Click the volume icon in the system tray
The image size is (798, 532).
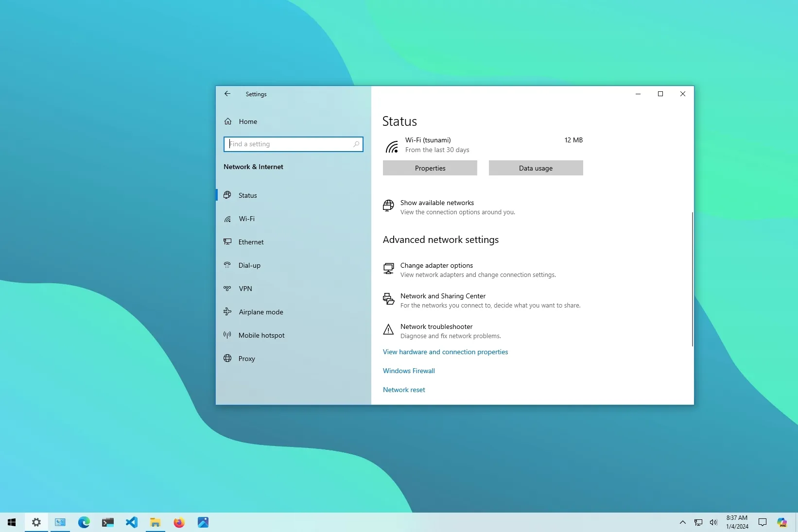pos(713,522)
